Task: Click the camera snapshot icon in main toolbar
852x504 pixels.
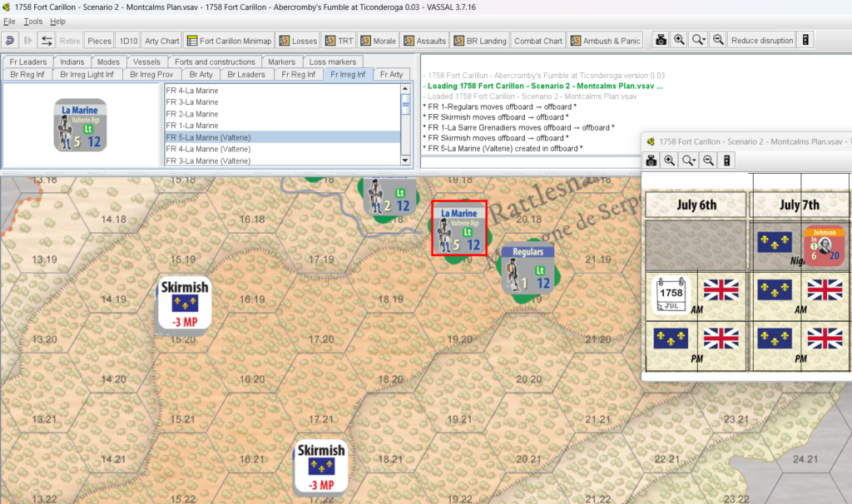Action: 661,40
